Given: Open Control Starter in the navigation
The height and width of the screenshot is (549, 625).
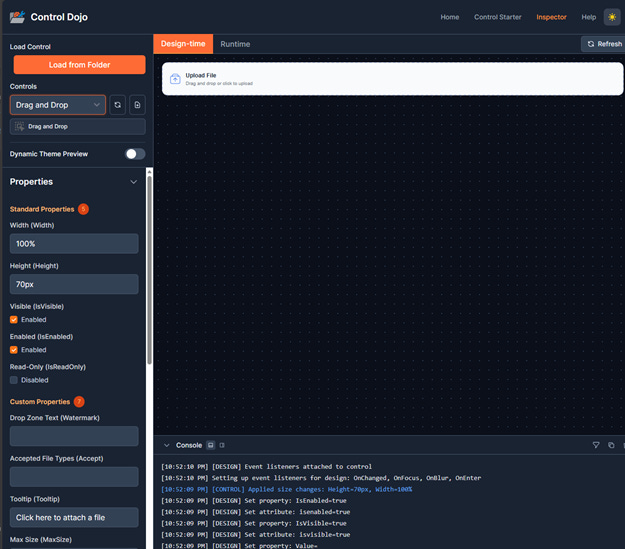Looking at the screenshot, I should tap(497, 17).
